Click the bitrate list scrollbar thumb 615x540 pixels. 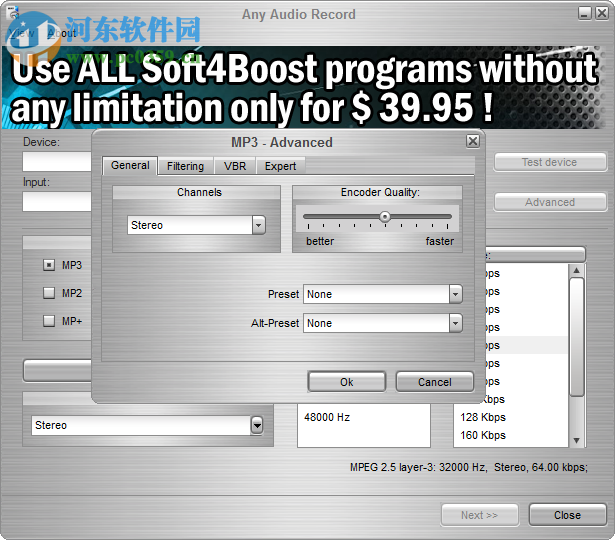coord(577,337)
